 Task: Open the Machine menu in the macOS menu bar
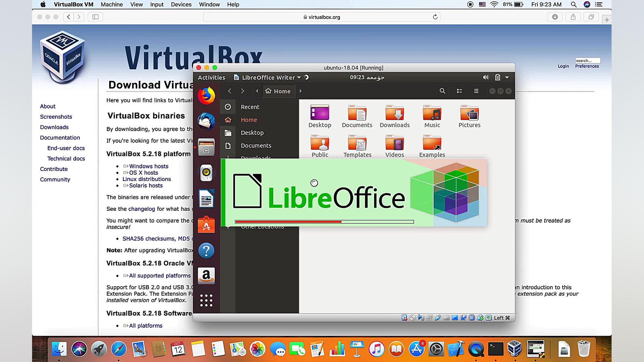(112, 4)
